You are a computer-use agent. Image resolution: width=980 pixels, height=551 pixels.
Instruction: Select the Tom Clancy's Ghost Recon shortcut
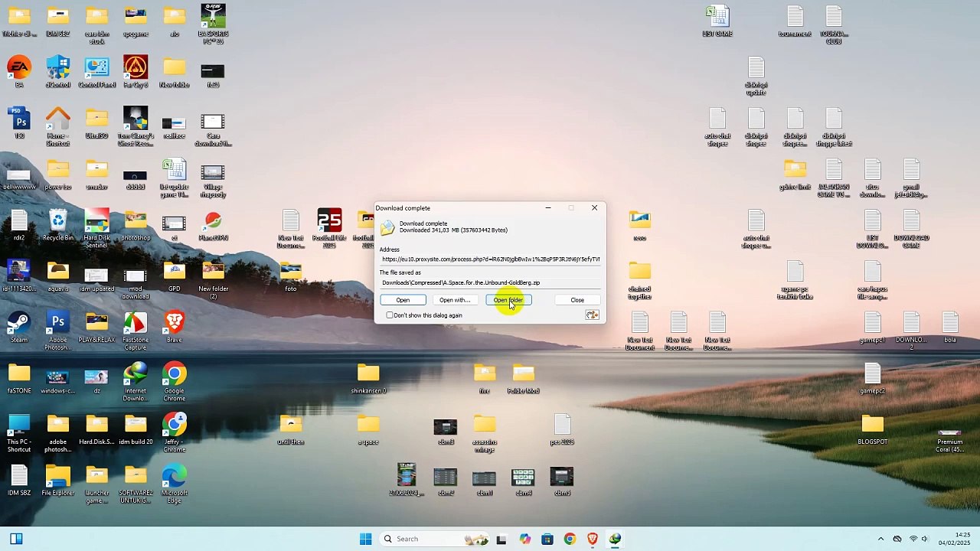[136, 126]
